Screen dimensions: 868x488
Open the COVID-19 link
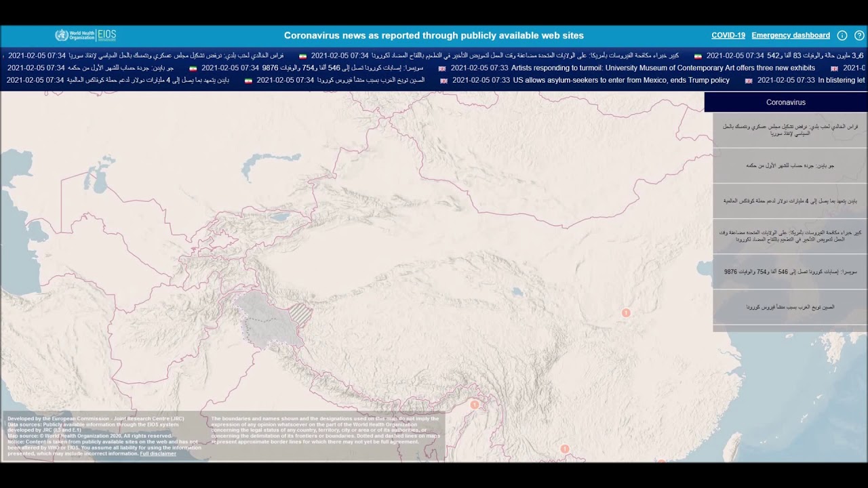728,35
